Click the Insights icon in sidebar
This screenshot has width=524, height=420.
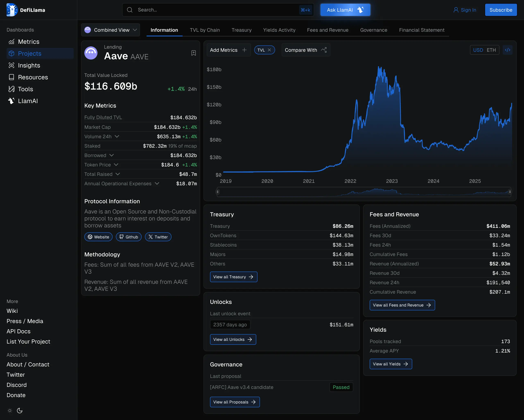11,65
